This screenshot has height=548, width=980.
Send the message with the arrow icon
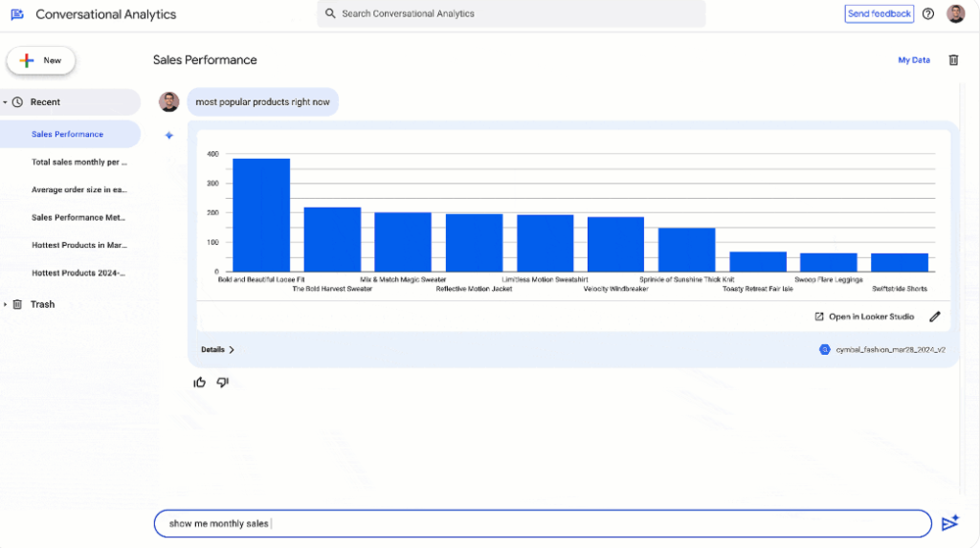click(x=950, y=523)
